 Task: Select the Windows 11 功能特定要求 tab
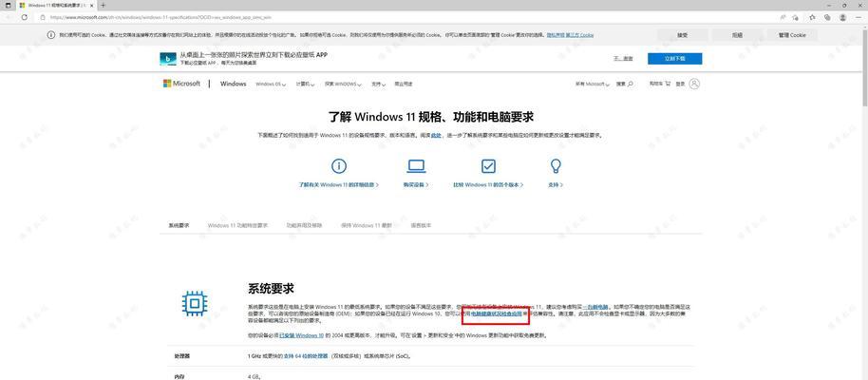237,225
